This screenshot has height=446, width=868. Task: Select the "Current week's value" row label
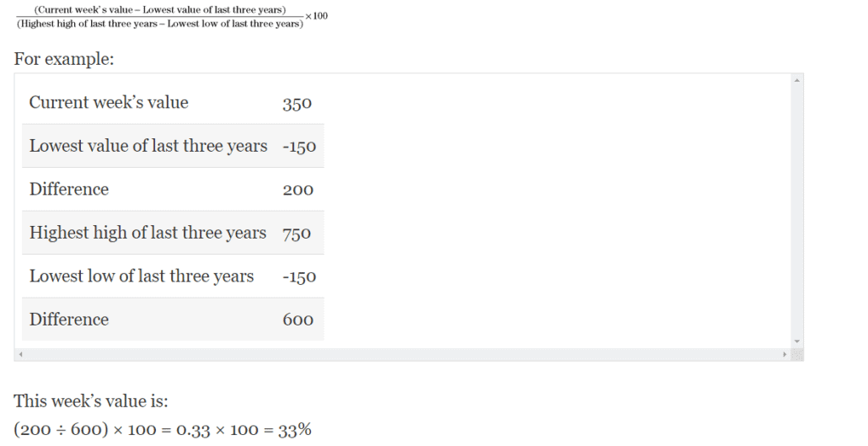109,103
